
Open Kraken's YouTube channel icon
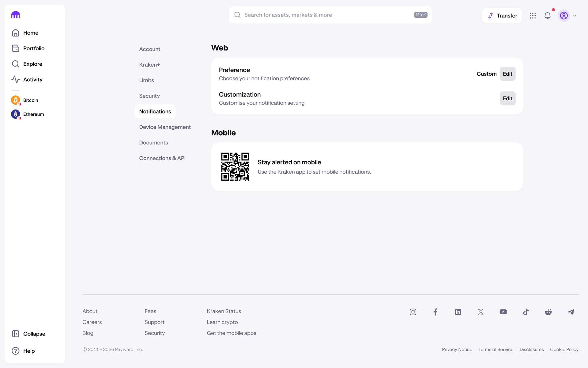click(x=503, y=312)
